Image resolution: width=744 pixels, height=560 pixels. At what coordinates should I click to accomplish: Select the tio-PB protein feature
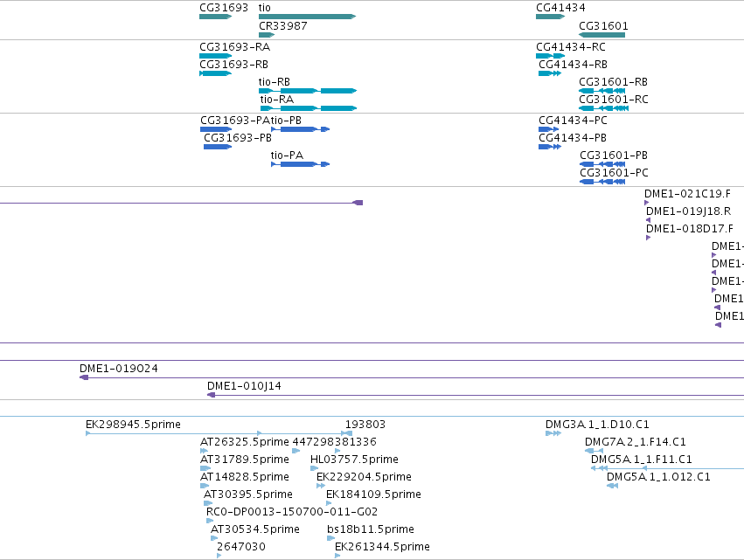301,129
